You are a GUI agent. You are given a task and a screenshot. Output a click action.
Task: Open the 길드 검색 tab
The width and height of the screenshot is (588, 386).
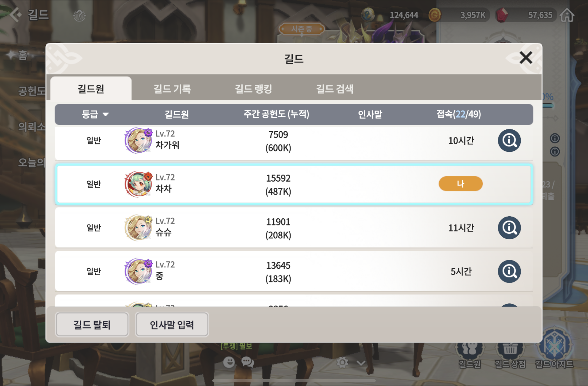click(334, 89)
